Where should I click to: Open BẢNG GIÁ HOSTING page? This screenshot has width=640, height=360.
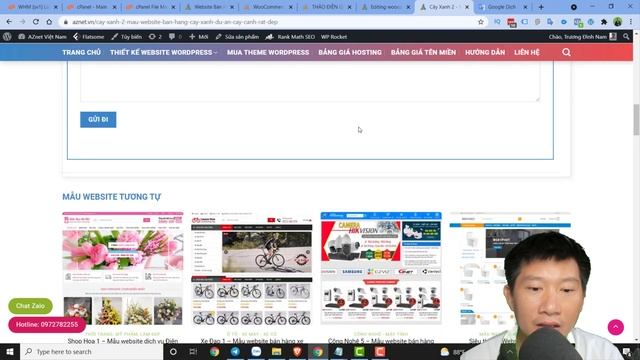point(350,52)
